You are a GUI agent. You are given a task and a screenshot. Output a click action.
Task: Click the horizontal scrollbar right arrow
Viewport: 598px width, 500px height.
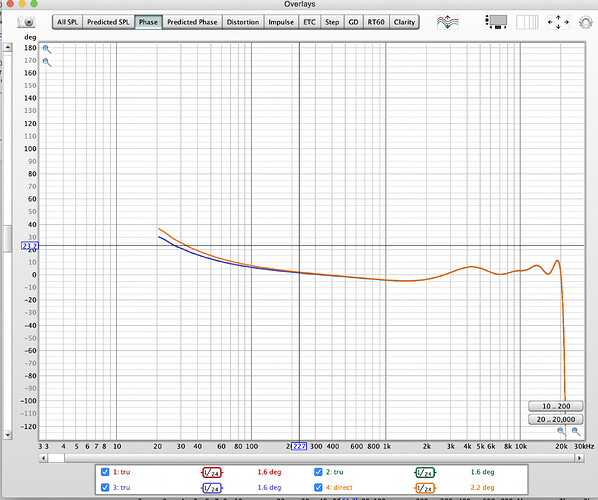pyautogui.click(x=580, y=458)
